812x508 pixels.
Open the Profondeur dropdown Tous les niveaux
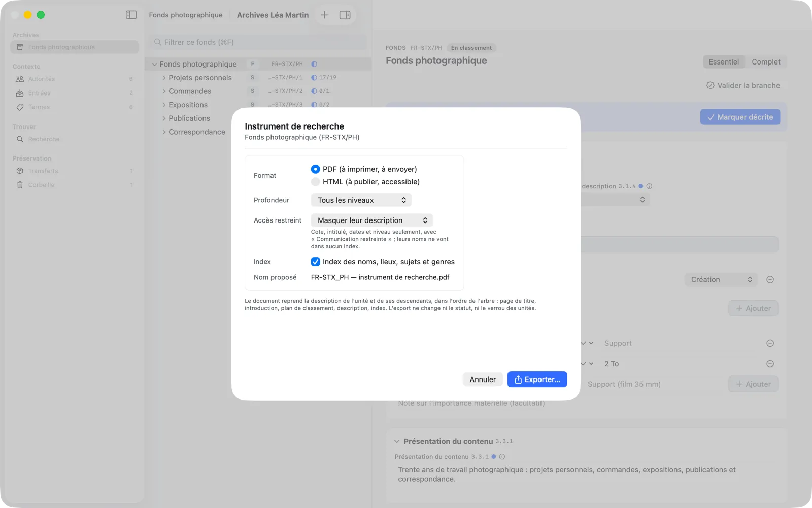(x=361, y=200)
